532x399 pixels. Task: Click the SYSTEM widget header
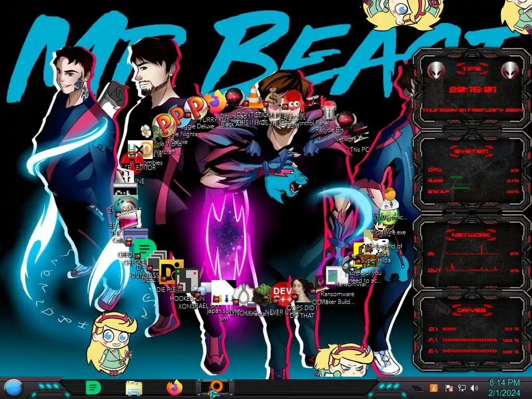472,151
